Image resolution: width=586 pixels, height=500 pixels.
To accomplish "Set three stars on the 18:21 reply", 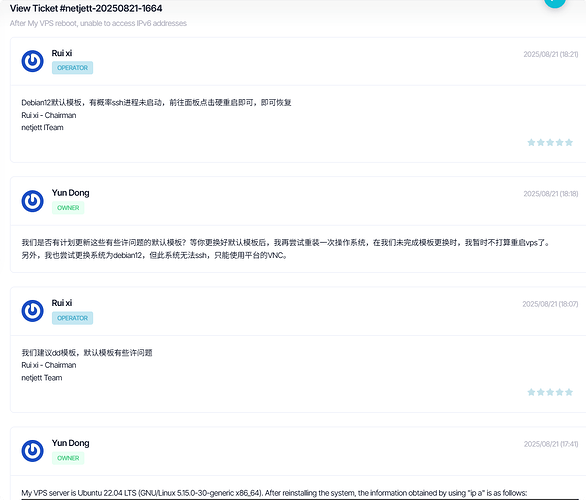I will [550, 142].
